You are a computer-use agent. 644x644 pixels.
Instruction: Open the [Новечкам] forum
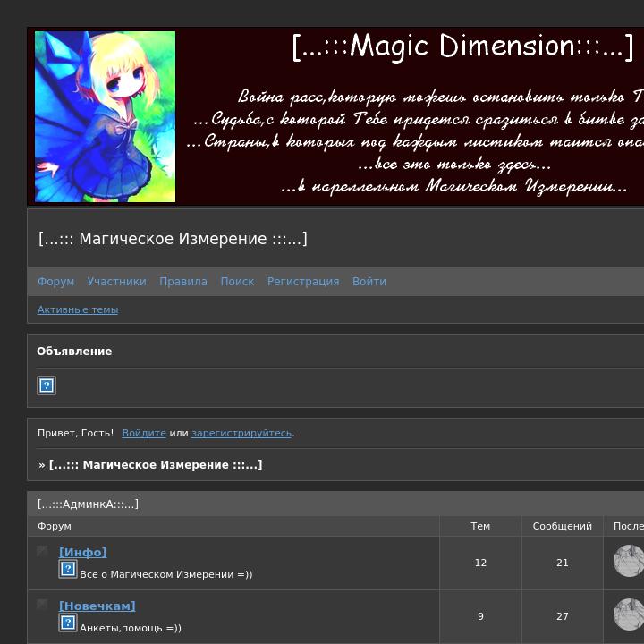[97, 606]
